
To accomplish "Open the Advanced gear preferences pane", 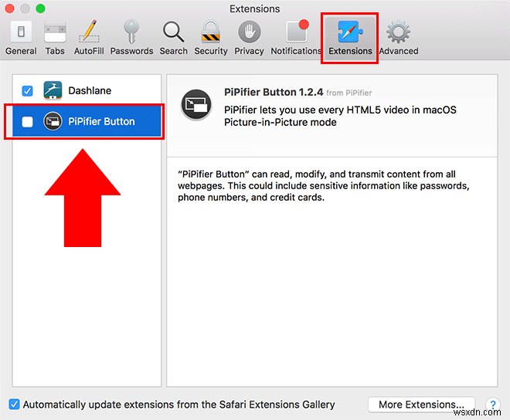I will (399, 38).
